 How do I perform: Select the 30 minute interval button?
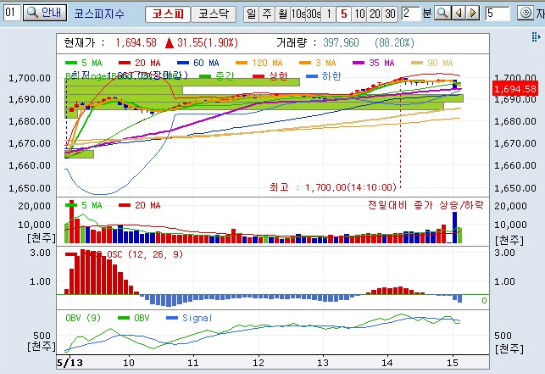point(390,14)
